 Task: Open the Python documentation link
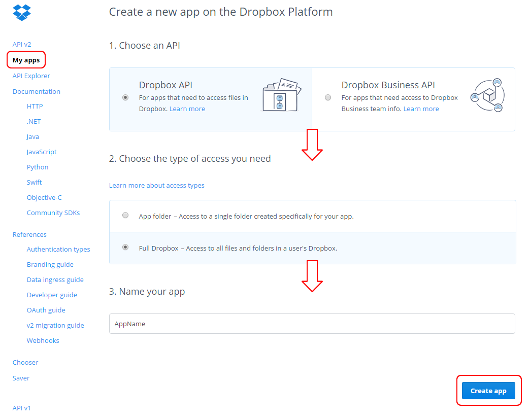(38, 167)
